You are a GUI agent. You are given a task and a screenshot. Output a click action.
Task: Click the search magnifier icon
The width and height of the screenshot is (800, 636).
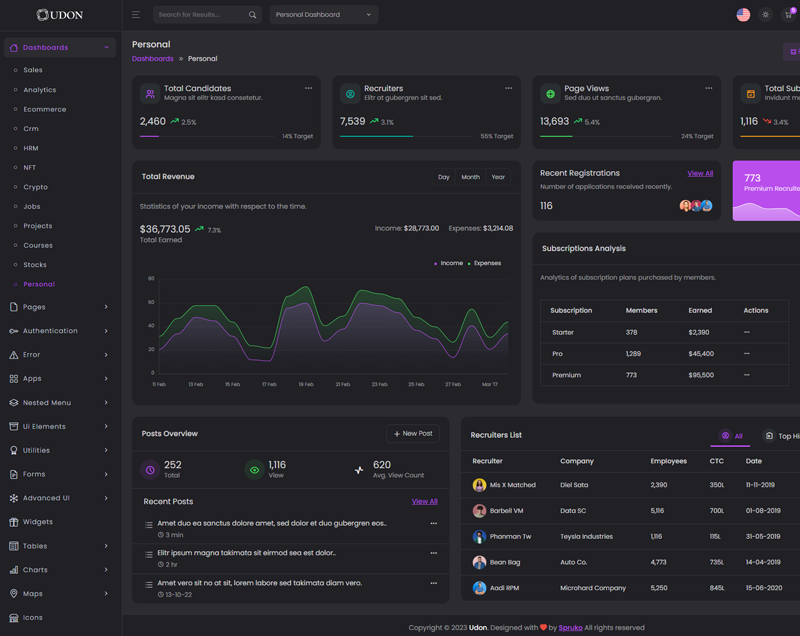click(252, 15)
